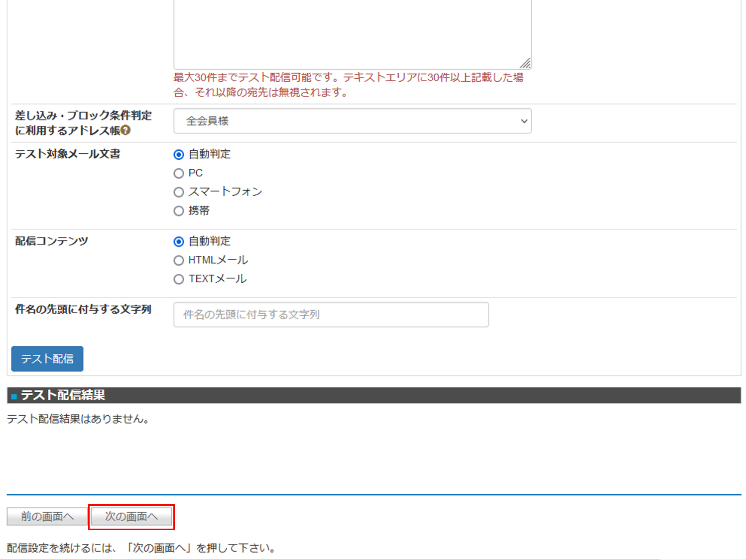This screenshot has width=746, height=560.
Task: Choose the スマートフォン radio option
Action: tap(179, 192)
